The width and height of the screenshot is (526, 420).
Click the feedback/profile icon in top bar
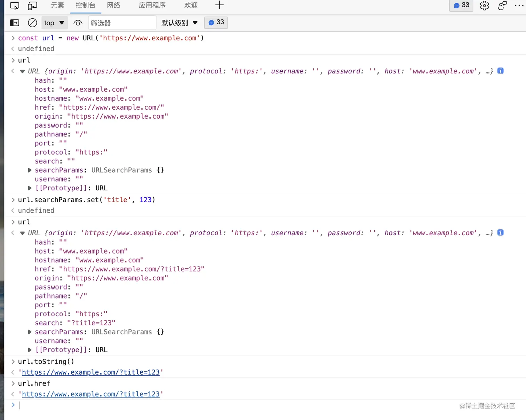pyautogui.click(x=502, y=6)
